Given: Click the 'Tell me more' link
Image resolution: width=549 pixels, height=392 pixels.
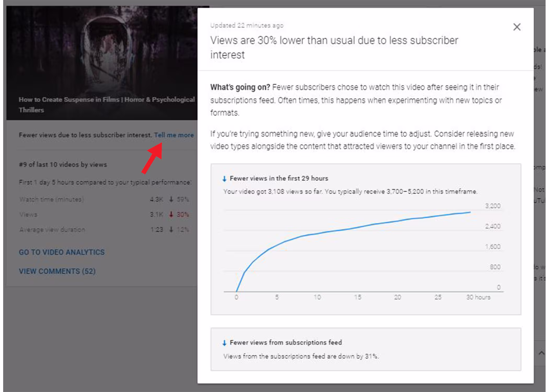Looking at the screenshot, I should pos(174,135).
